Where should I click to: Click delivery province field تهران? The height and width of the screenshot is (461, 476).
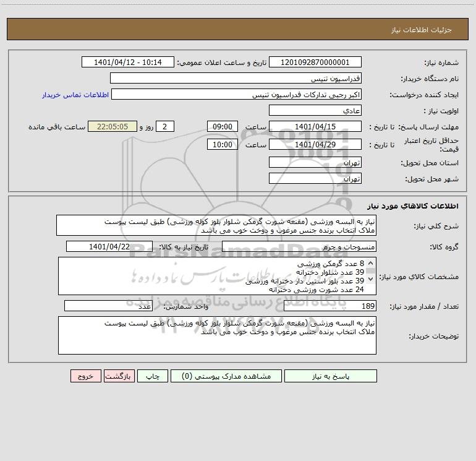coord(315,162)
